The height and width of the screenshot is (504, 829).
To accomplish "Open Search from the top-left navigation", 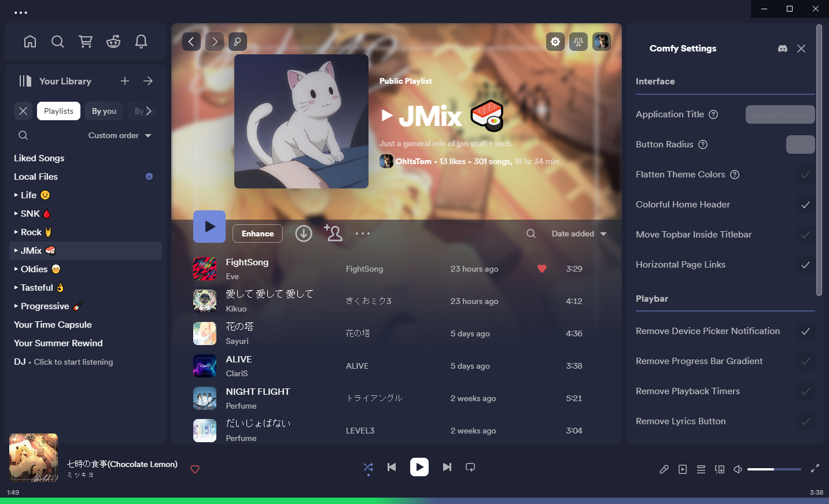I will [58, 42].
